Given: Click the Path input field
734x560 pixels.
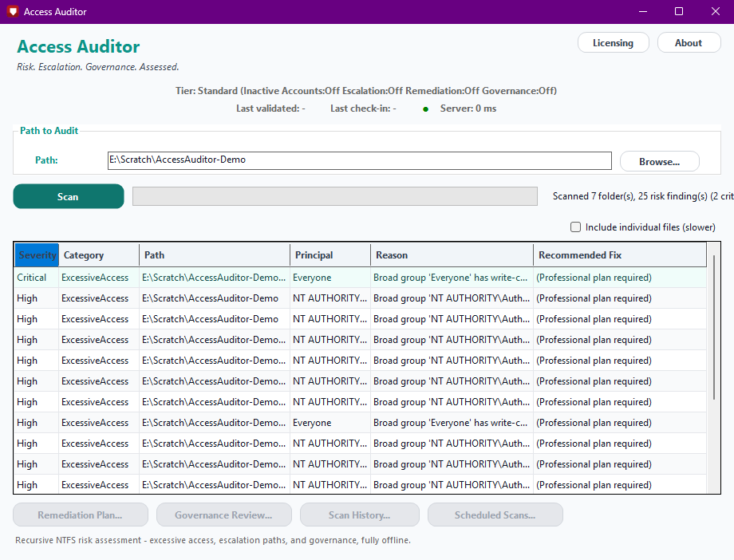Looking at the screenshot, I should (360, 160).
